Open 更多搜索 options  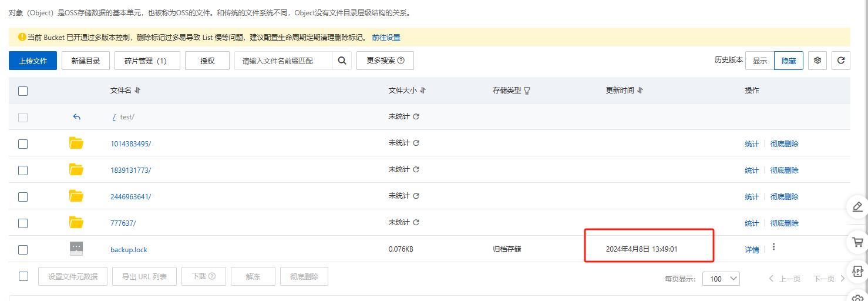click(x=385, y=61)
